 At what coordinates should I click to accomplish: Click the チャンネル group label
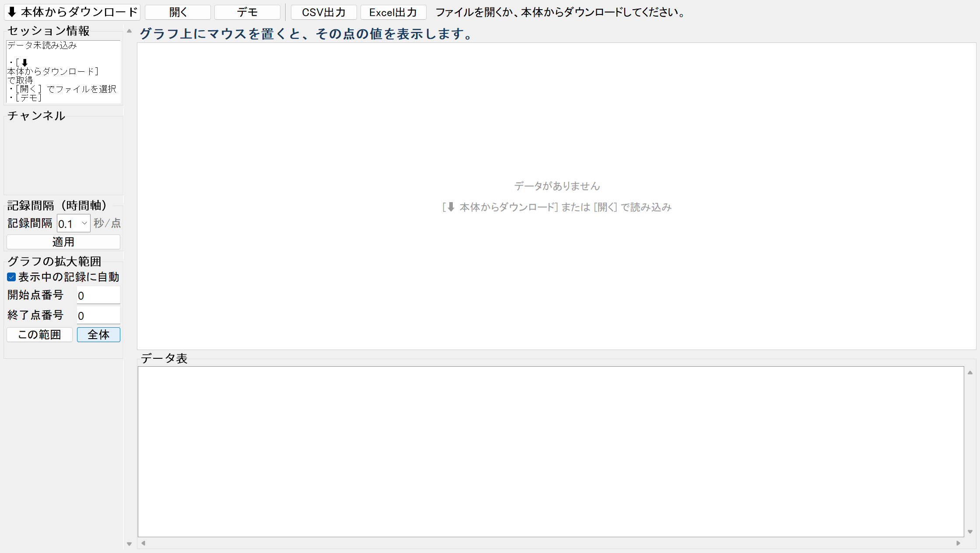click(36, 115)
